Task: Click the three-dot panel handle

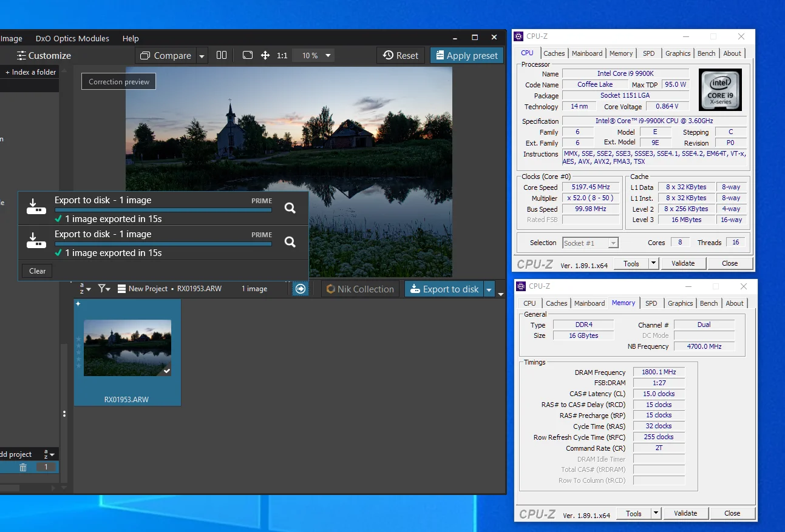Action: (64, 414)
